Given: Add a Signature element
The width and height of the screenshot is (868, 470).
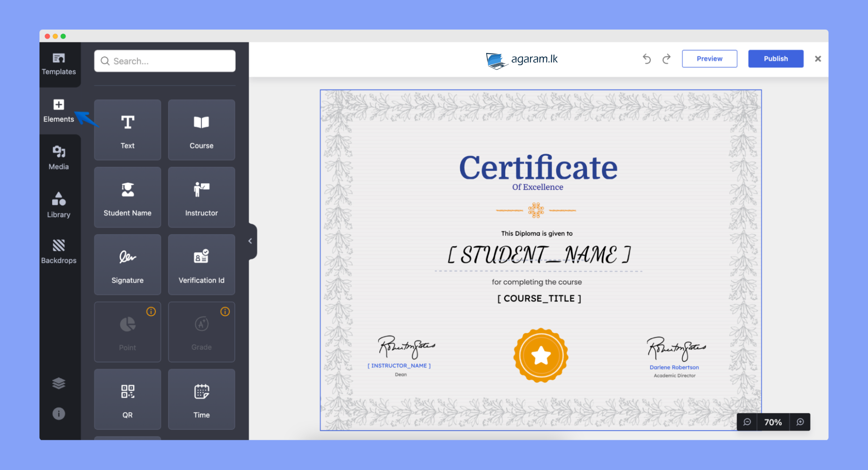Looking at the screenshot, I should [x=128, y=265].
